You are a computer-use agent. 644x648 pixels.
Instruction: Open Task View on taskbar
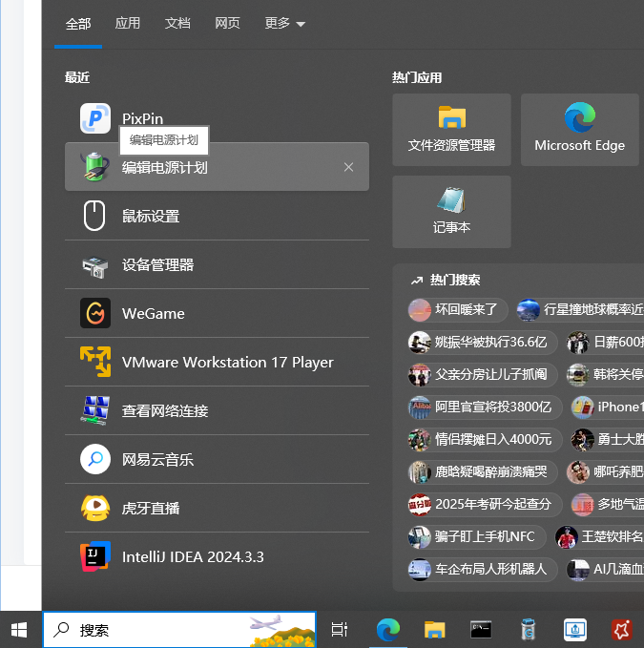(340, 630)
